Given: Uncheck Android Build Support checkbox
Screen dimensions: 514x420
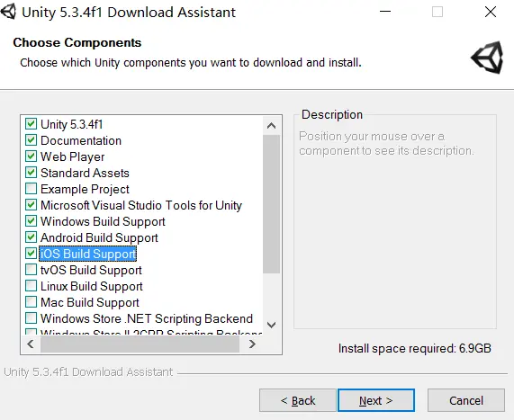Looking at the screenshot, I should coord(31,237).
